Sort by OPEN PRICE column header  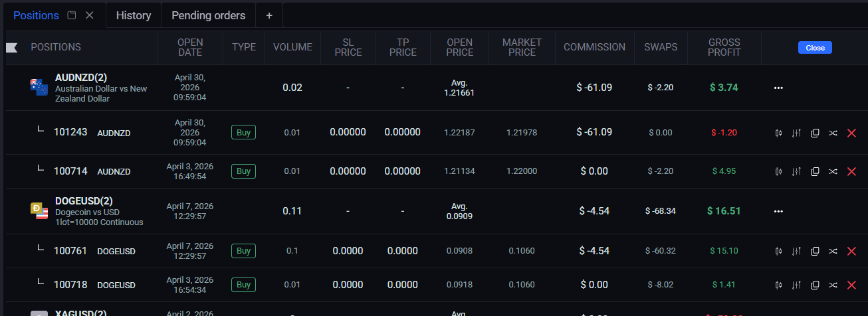[x=460, y=47]
